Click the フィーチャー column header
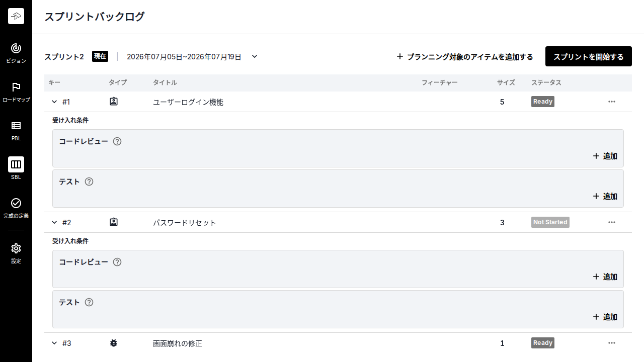The height and width of the screenshot is (362, 644). click(x=440, y=82)
